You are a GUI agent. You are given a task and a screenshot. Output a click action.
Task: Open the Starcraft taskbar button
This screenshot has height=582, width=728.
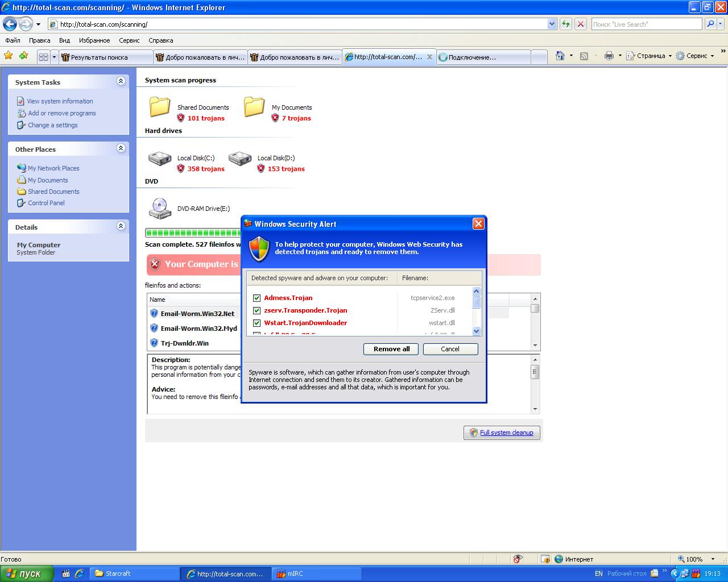pos(135,573)
